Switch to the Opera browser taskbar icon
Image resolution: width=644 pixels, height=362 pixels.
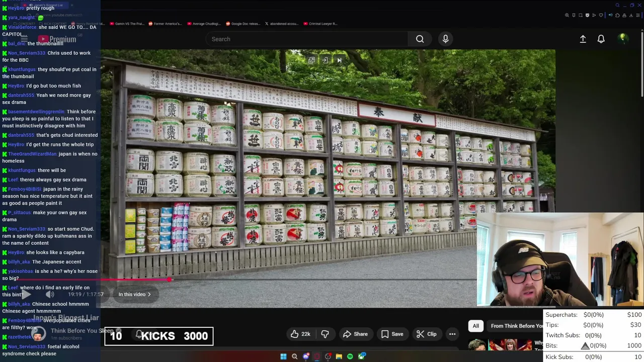click(x=316, y=356)
